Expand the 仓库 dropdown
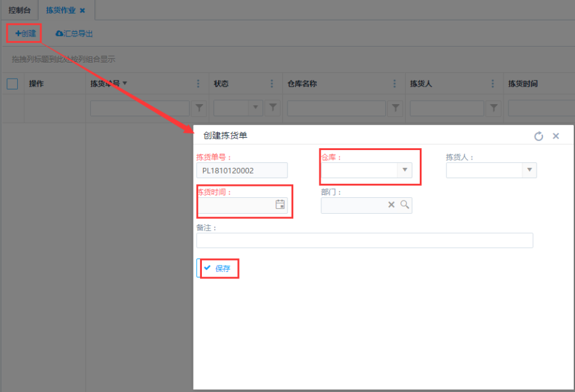The image size is (575, 392). coord(404,170)
